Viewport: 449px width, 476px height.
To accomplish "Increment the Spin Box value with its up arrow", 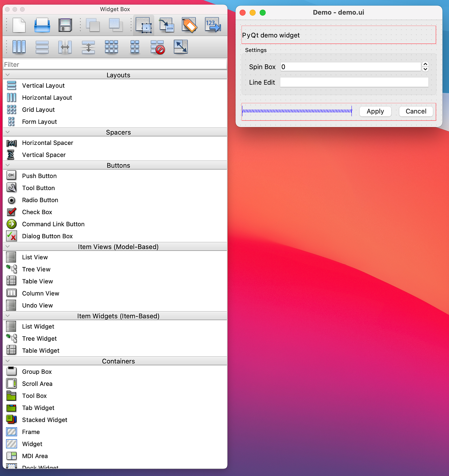I will [x=425, y=64].
